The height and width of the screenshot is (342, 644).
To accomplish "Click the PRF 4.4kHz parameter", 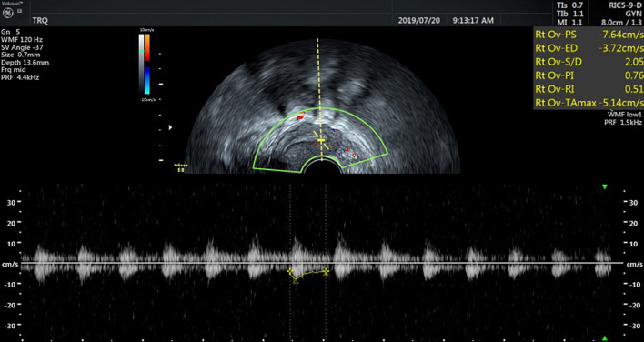I will [x=20, y=77].
